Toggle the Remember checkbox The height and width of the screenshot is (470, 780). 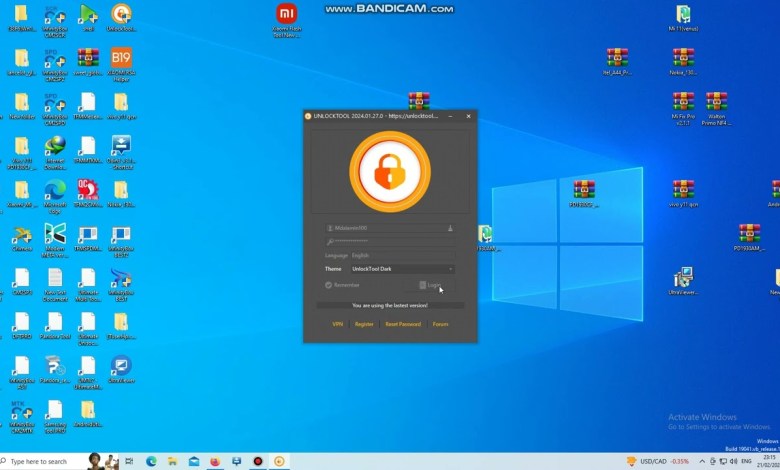pos(329,285)
